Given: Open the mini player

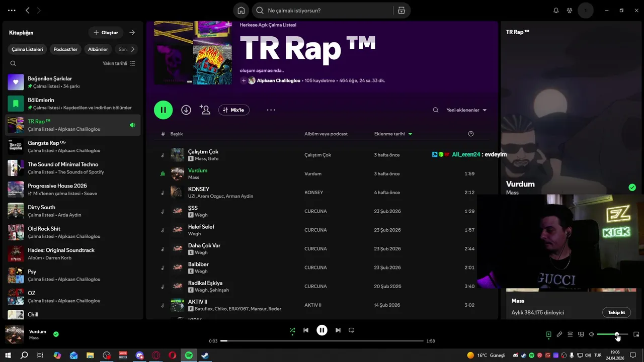Looking at the screenshot, I should [636, 334].
